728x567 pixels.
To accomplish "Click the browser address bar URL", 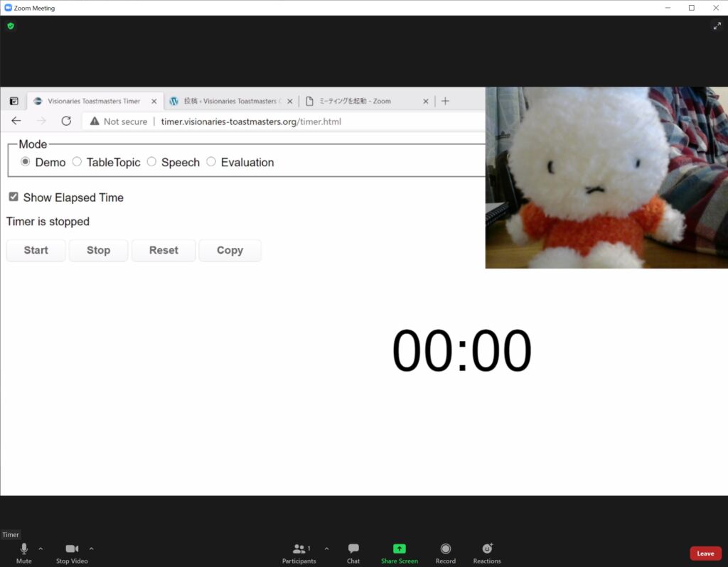I will (251, 121).
